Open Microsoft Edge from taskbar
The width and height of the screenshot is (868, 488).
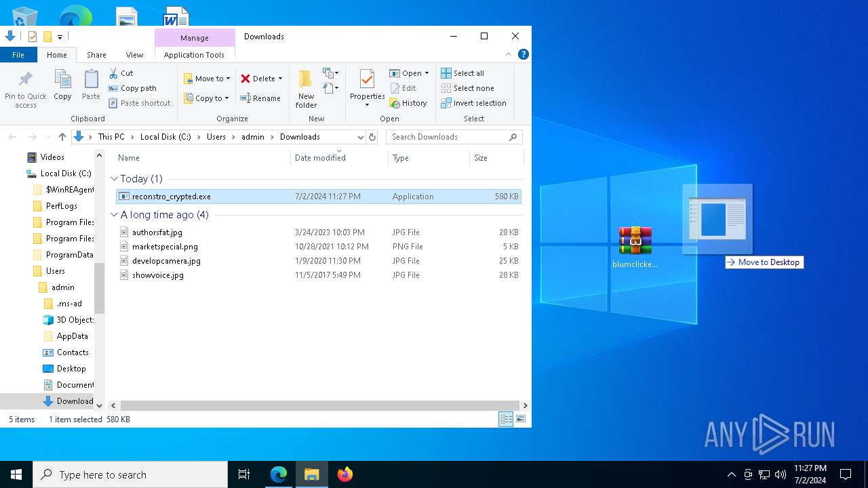tap(279, 474)
